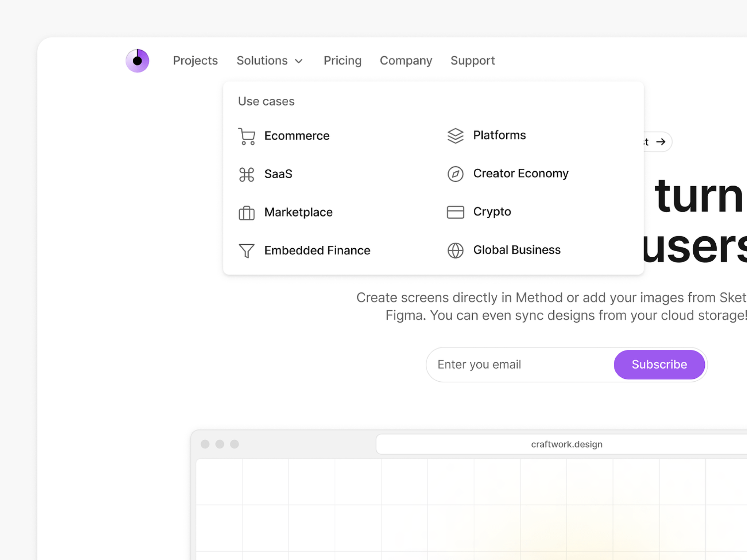Click the Embedded Finance funnel icon
Viewport: 747px width, 560px height.
point(247,251)
